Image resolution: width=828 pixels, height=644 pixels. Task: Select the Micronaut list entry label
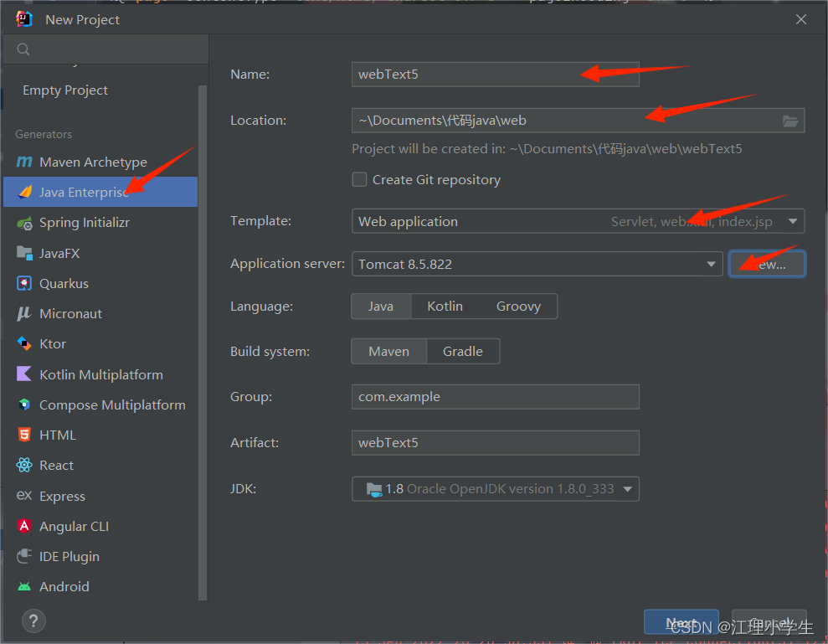tap(71, 314)
